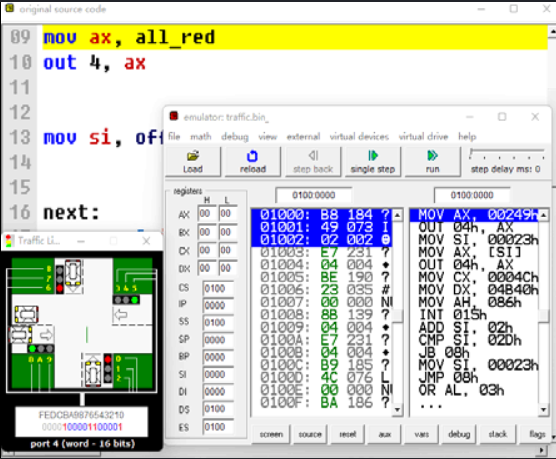
Task: Click the DX high byte register field
Action: 207,268
